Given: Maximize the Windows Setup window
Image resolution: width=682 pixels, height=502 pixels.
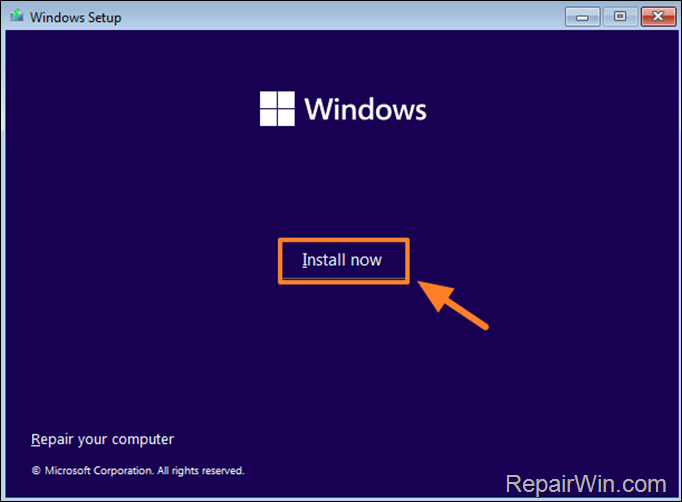Looking at the screenshot, I should pos(620,17).
